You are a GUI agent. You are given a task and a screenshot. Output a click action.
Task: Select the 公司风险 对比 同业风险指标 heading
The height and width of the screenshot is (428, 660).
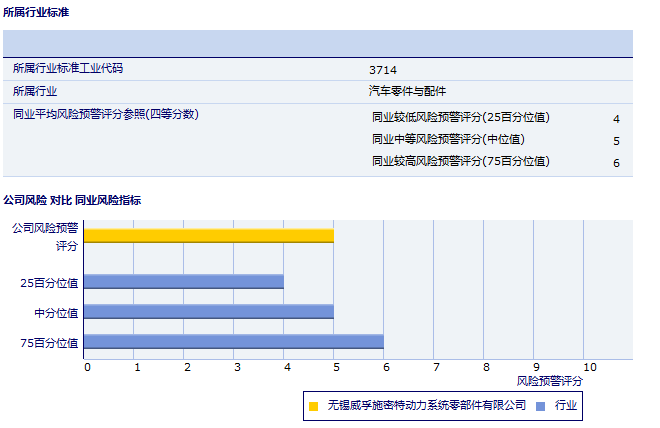click(72, 200)
